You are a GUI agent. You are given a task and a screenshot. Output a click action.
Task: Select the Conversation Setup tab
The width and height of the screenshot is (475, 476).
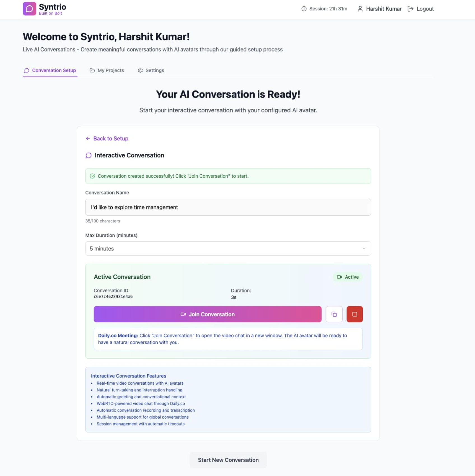pyautogui.click(x=50, y=70)
